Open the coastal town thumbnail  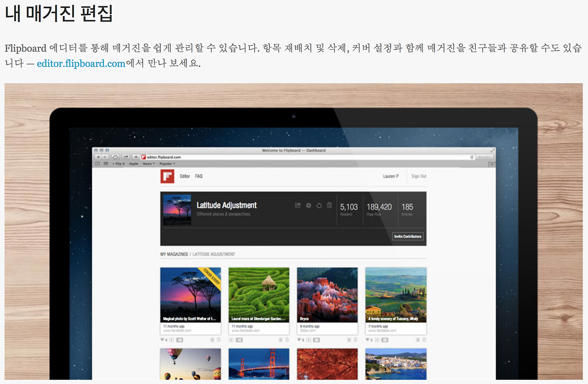tap(396, 364)
